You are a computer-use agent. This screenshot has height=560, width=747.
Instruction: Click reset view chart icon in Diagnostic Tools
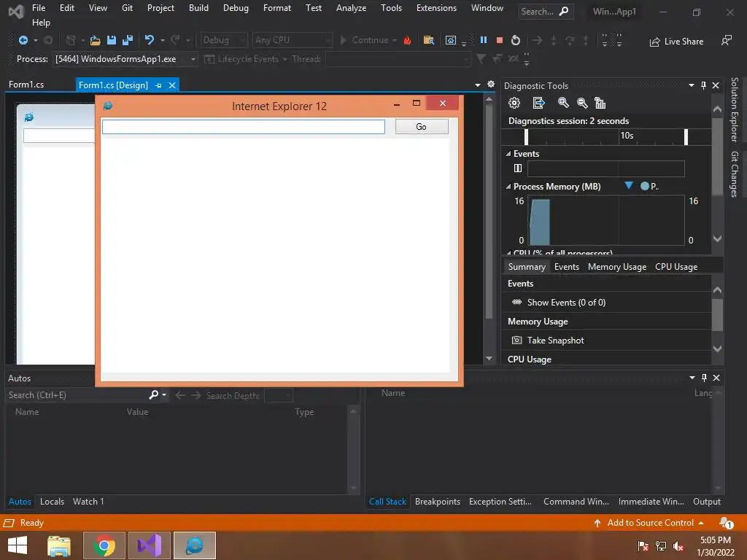(600, 103)
